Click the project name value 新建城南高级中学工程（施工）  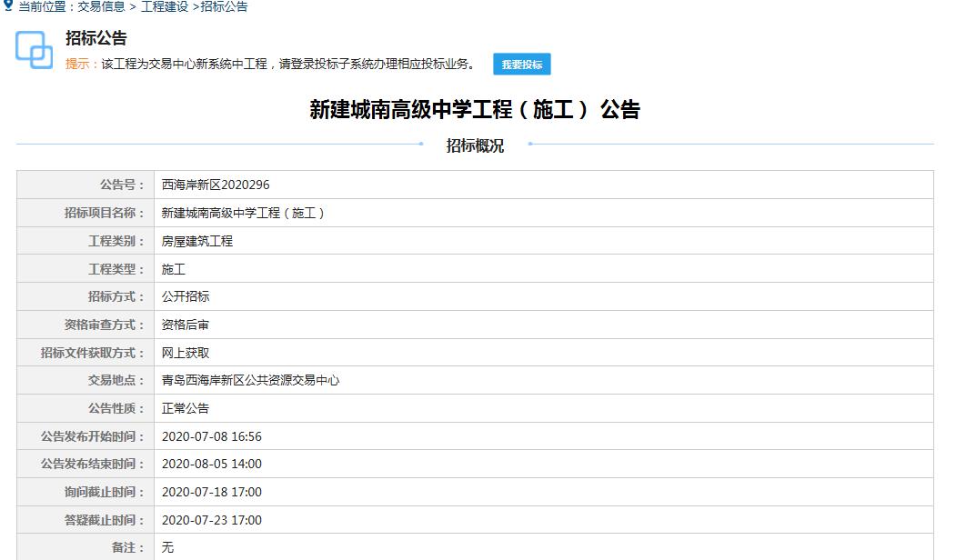click(x=244, y=213)
